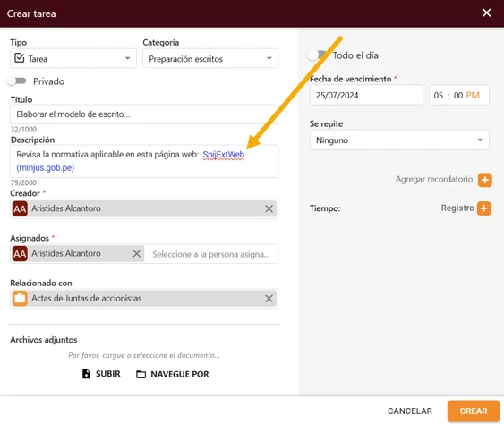Click the CREAR button

click(474, 411)
